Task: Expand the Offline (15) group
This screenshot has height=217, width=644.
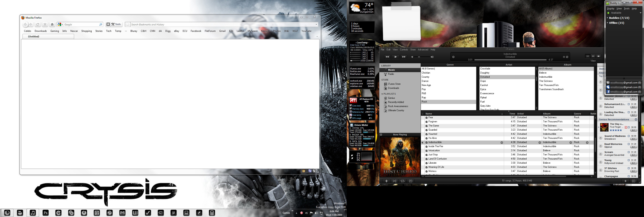Action: (607, 23)
